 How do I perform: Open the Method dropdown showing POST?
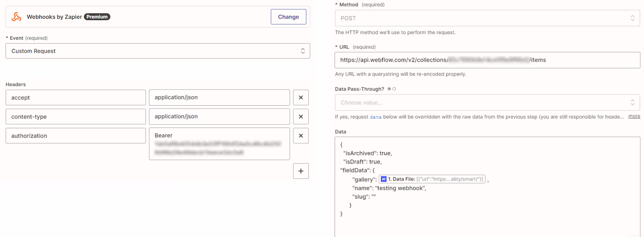click(487, 18)
